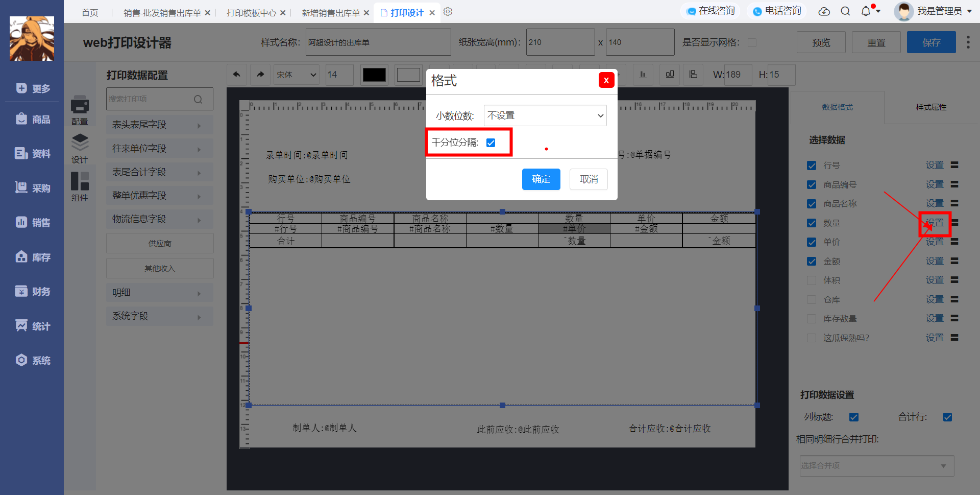Image resolution: width=980 pixels, height=495 pixels.
Task: Switch to the 样式属性 tab
Action: (931, 107)
